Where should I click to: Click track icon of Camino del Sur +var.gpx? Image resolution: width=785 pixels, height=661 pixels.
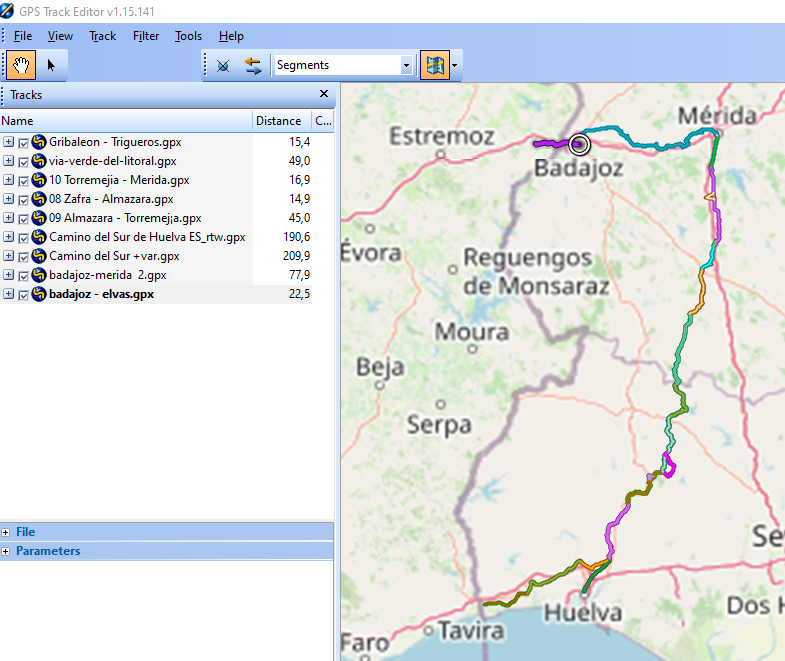tap(39, 256)
